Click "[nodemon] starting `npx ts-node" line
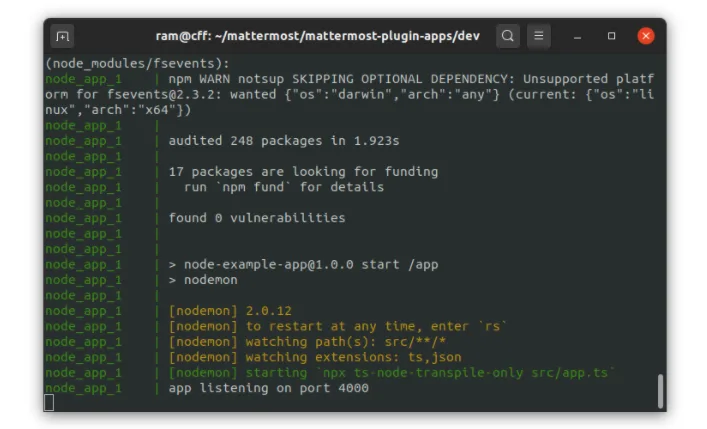 pyautogui.click(x=391, y=373)
